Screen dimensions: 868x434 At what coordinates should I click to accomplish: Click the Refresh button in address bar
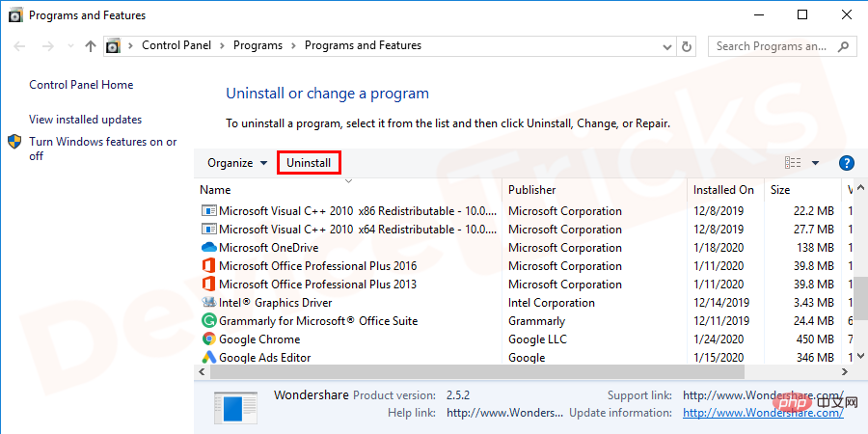[687, 46]
